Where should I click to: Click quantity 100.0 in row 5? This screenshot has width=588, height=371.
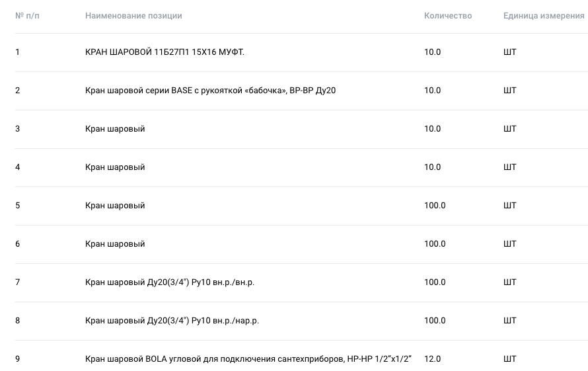pos(435,206)
